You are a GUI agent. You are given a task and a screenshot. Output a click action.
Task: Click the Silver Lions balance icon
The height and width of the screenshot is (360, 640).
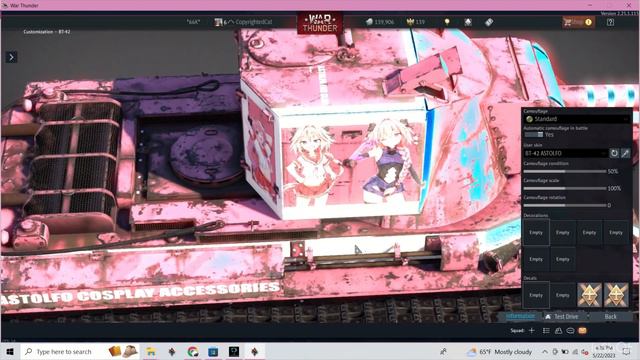[369, 22]
